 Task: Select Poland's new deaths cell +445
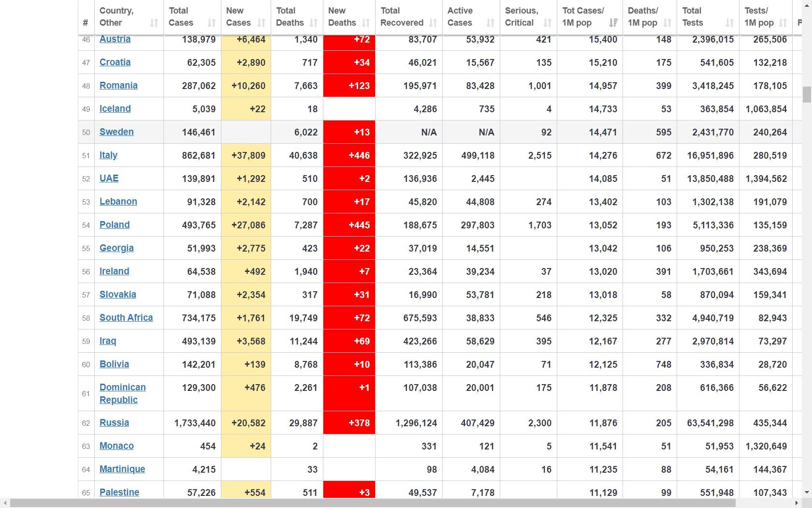click(349, 225)
